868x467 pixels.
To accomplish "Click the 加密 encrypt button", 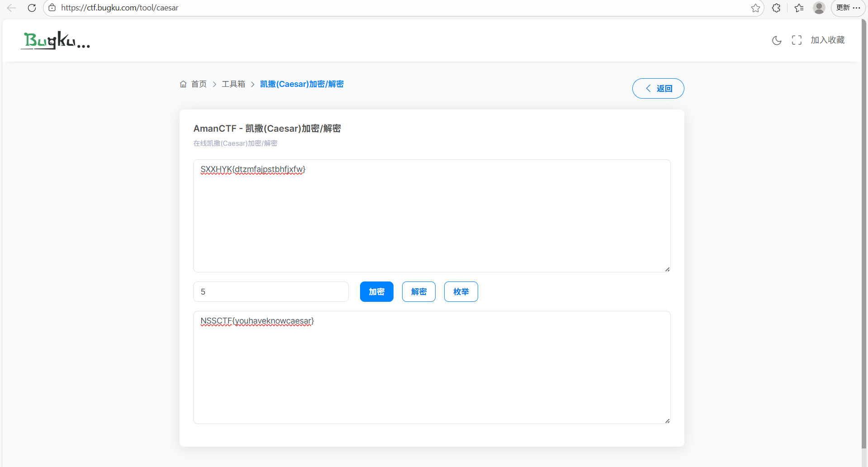I will pyautogui.click(x=376, y=292).
